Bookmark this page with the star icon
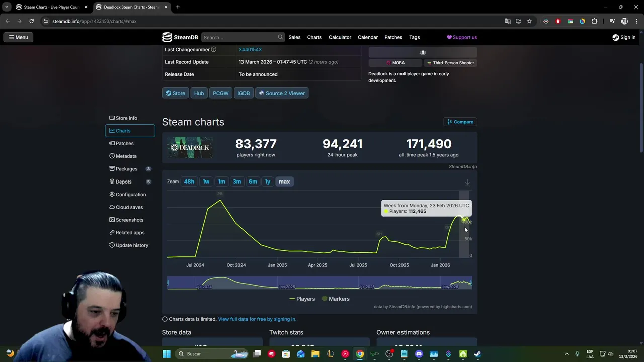 point(529,21)
